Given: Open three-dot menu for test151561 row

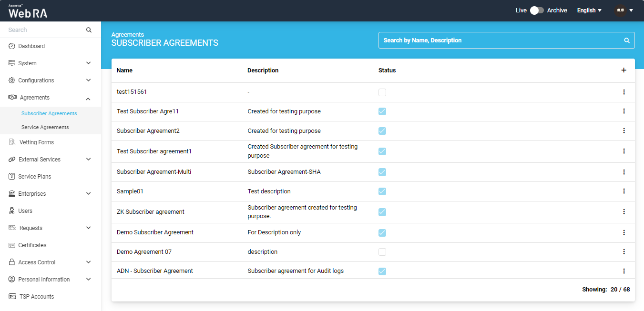Looking at the screenshot, I should (x=624, y=92).
